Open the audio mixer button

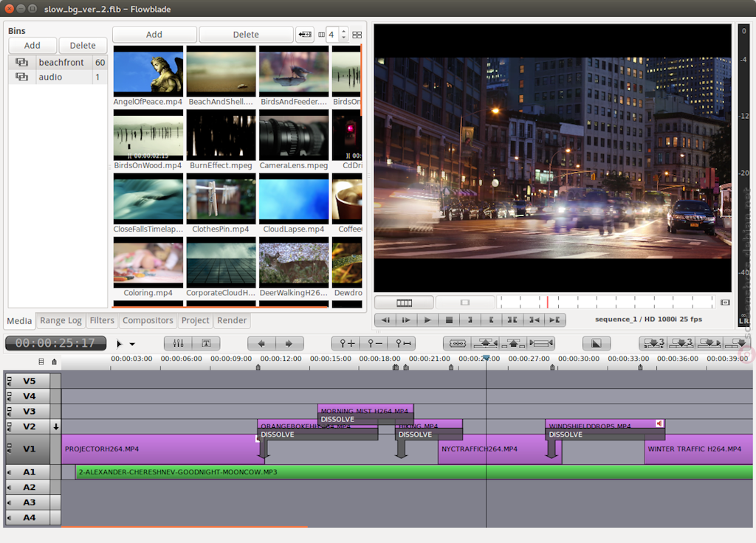(x=179, y=343)
